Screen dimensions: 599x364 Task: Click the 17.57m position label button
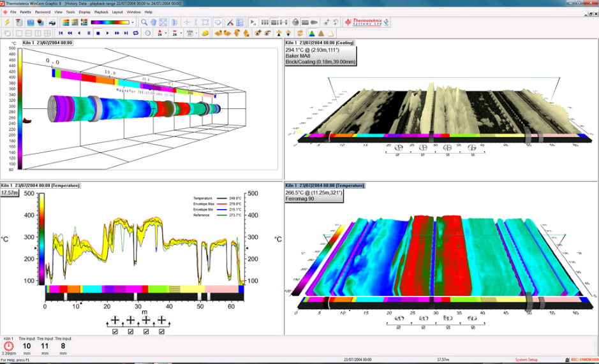point(10,193)
